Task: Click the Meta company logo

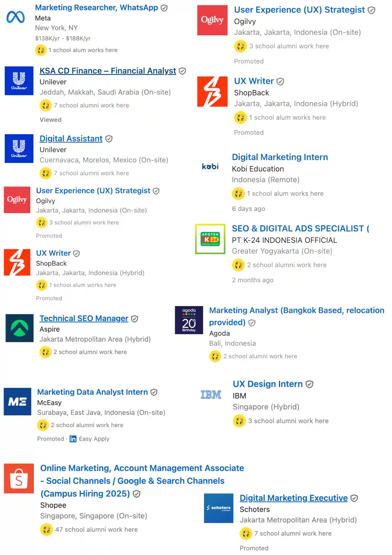Action: coord(16,17)
